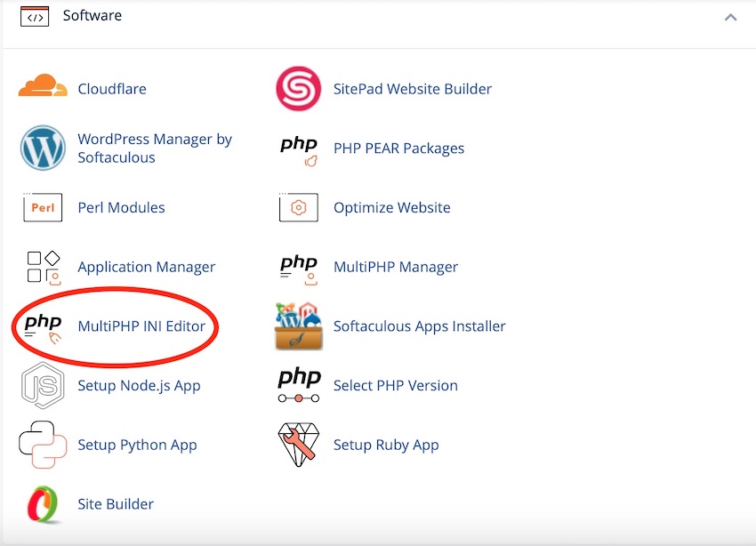Click WordPress Manager by Softaculous link
756x546 pixels.
155,148
